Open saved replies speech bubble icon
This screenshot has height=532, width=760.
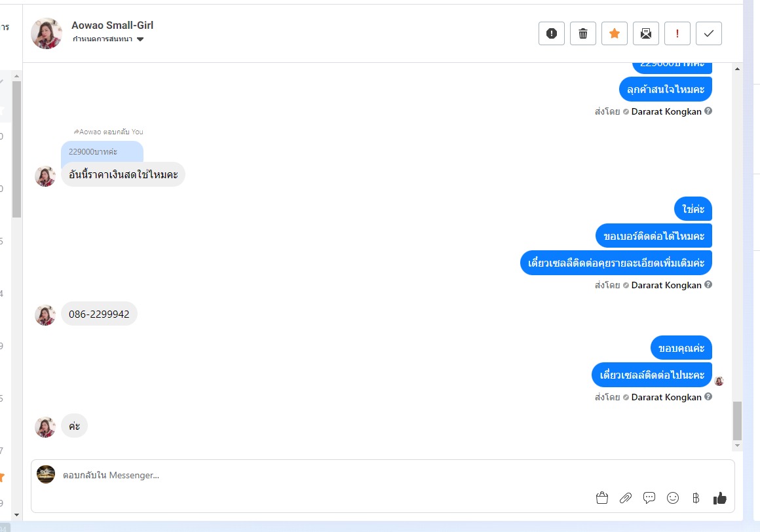(x=649, y=498)
